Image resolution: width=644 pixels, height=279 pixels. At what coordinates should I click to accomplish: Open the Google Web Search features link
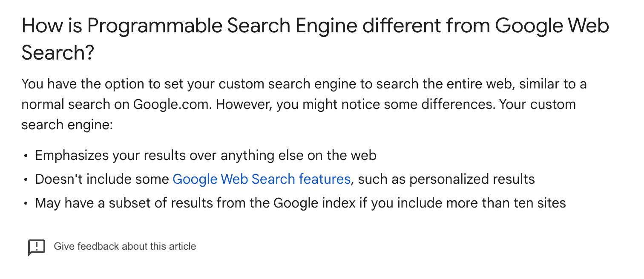click(x=261, y=179)
